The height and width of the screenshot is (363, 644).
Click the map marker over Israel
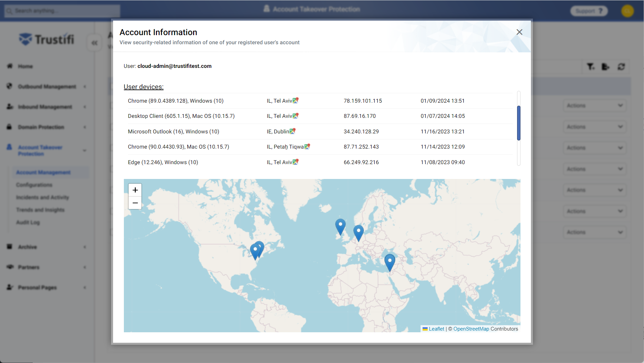point(390,263)
